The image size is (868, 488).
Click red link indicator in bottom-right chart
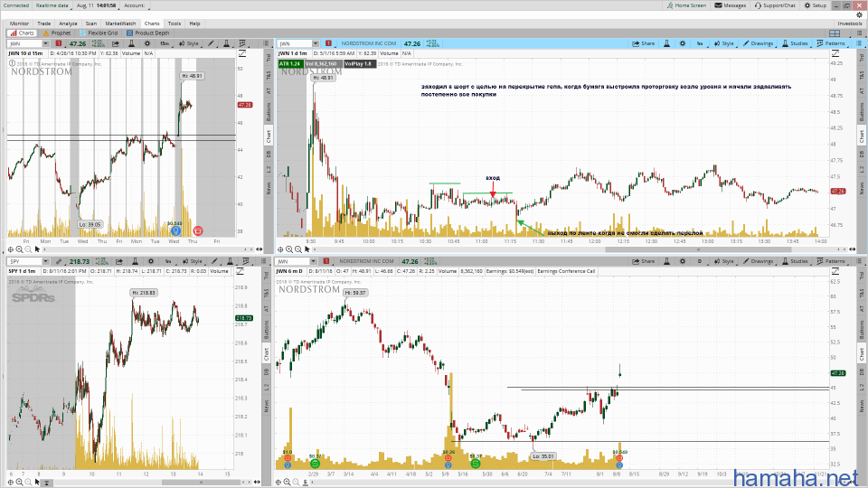tap(326, 261)
